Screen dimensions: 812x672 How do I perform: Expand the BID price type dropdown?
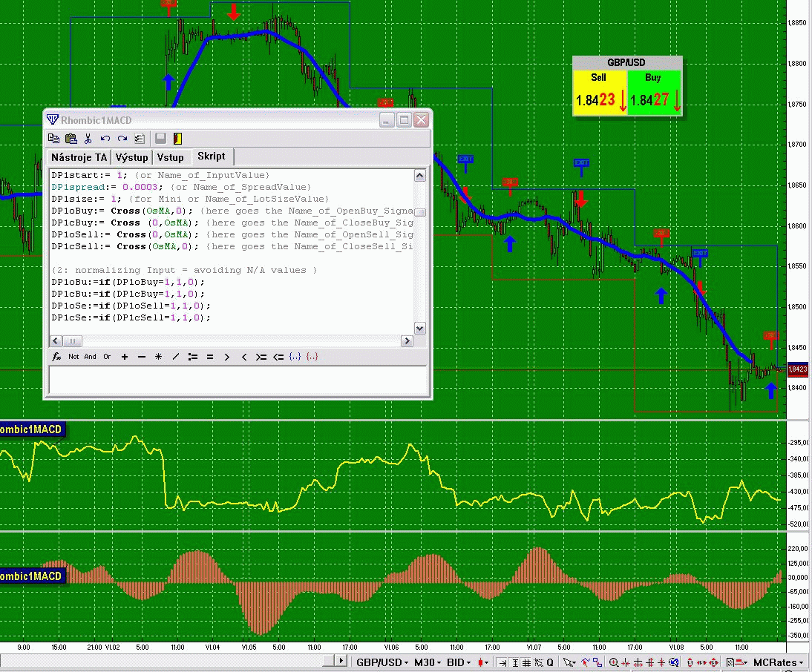pyautogui.click(x=460, y=662)
